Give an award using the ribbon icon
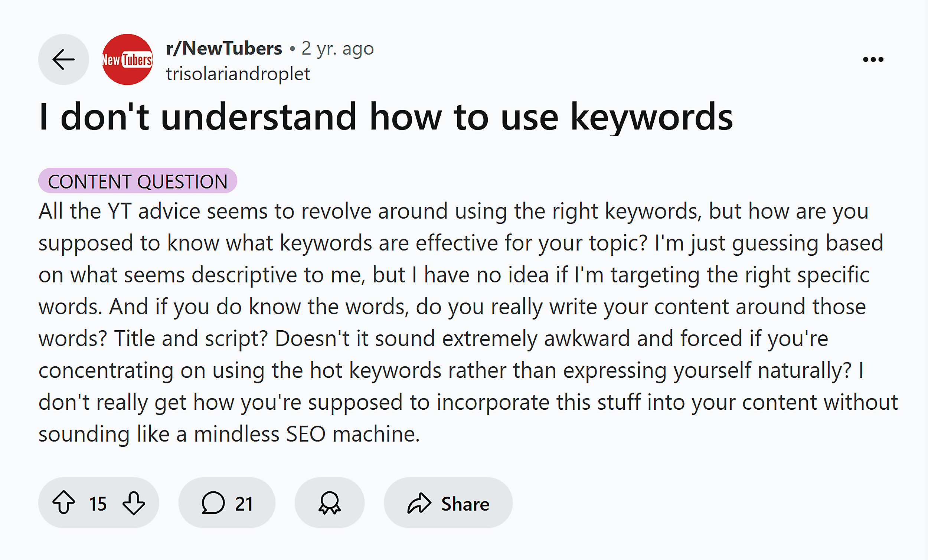The image size is (928, 560). click(x=330, y=502)
